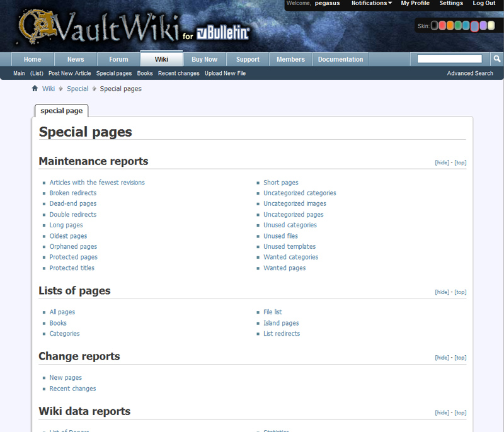The height and width of the screenshot is (432, 504).
Task: Click the search input field
Action: pos(449,59)
